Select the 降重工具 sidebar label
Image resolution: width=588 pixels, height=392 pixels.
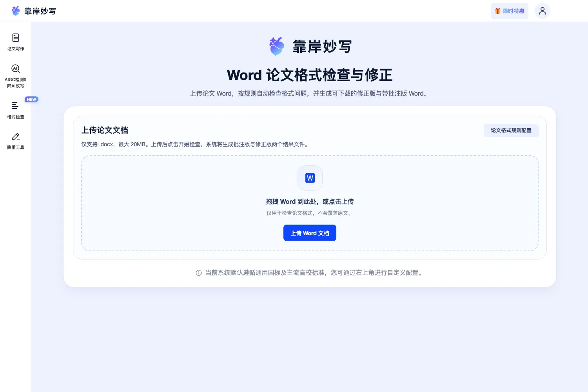pyautogui.click(x=16, y=147)
